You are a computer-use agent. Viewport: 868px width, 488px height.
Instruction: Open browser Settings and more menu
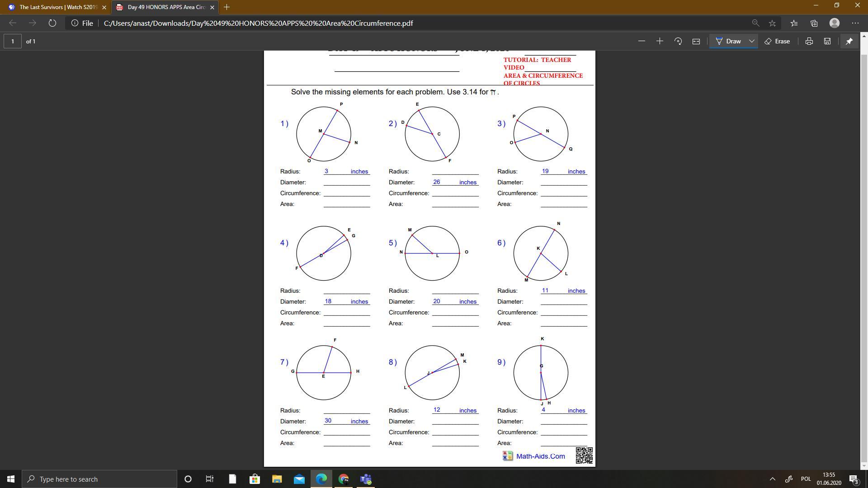pyautogui.click(x=855, y=23)
